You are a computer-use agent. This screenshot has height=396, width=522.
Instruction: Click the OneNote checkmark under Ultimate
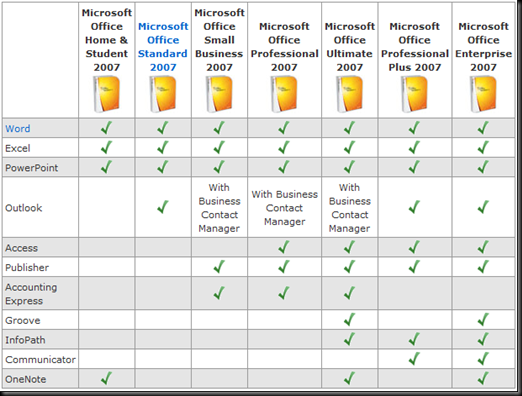click(x=349, y=378)
